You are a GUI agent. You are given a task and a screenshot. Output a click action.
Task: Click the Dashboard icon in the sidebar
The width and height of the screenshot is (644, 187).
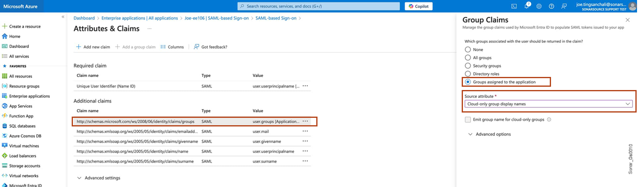coord(5,46)
